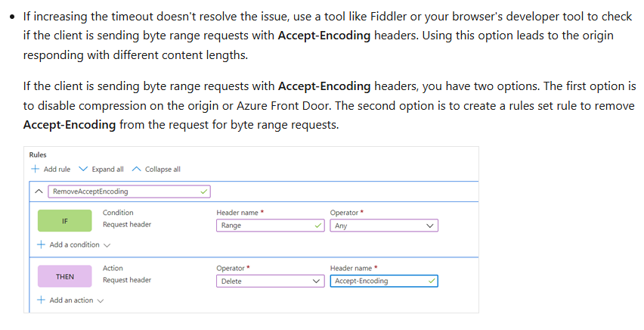Click the plus icon beside Add a condition
The image size is (644, 330).
41,244
